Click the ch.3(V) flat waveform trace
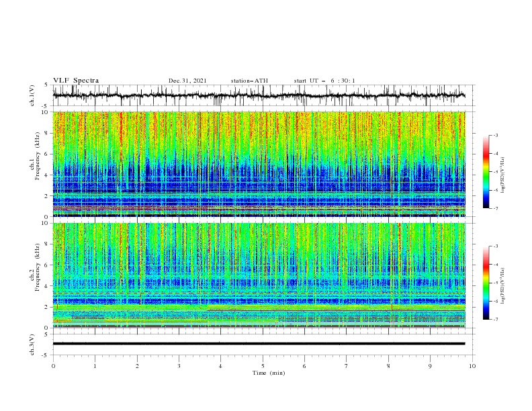Viewport: 532px width, 411px height. [x=259, y=344]
